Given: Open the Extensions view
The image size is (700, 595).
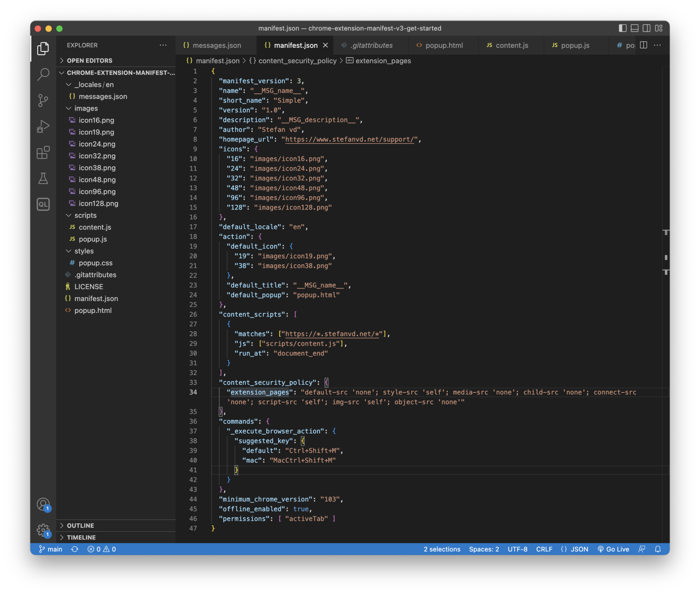Looking at the screenshot, I should click(x=43, y=153).
